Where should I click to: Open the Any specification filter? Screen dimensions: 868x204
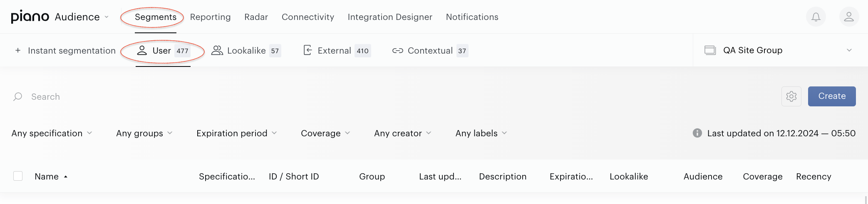52,133
